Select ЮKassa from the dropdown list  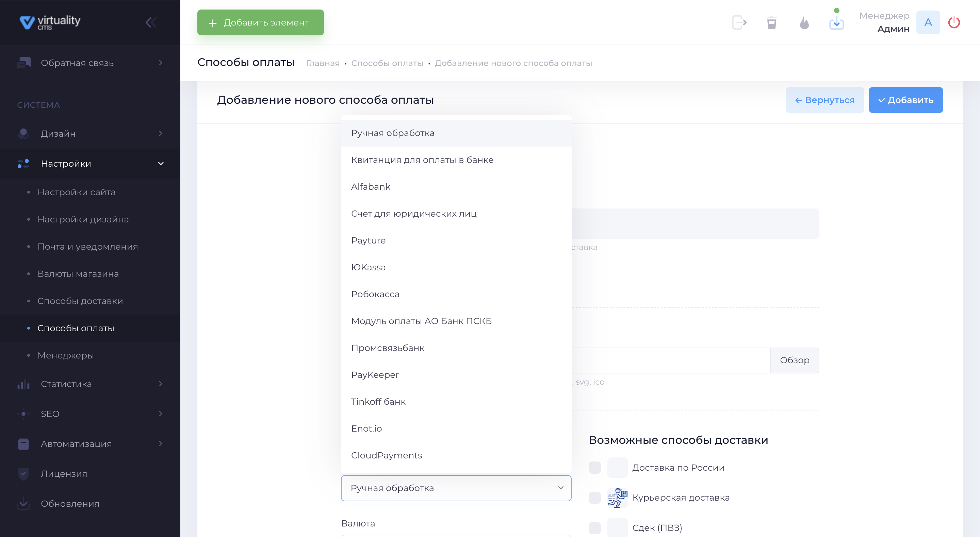coord(368,267)
